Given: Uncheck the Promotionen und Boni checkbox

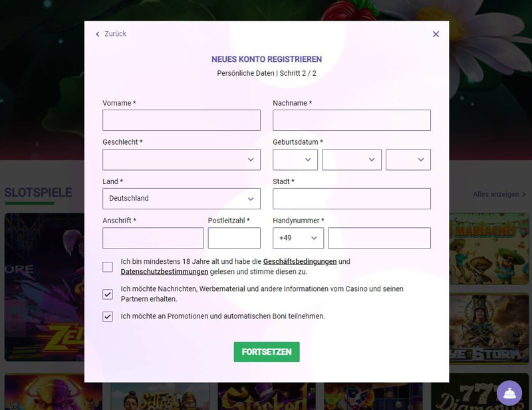Looking at the screenshot, I should point(108,316).
